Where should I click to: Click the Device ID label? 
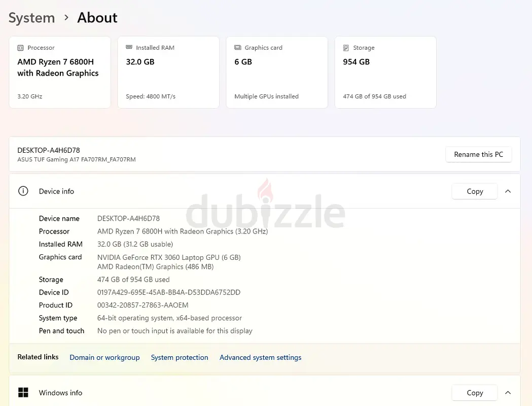[54, 293]
